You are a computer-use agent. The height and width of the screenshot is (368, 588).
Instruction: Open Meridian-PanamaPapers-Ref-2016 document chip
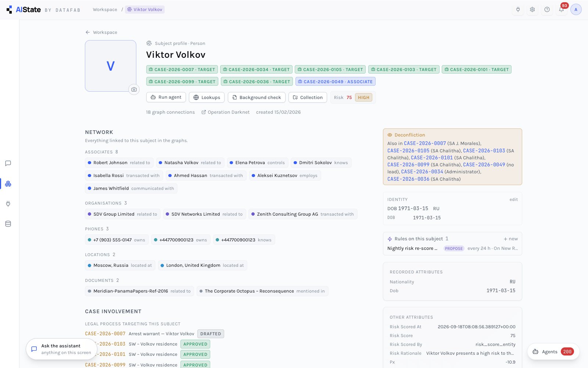140,291
